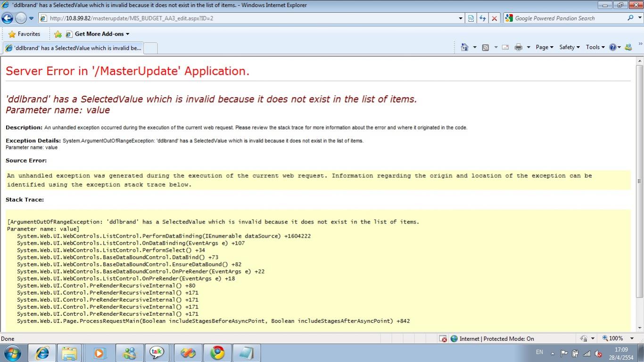This screenshot has width=644, height=362.
Task: Click the volume speaker tray icon
Action: [x=598, y=354]
